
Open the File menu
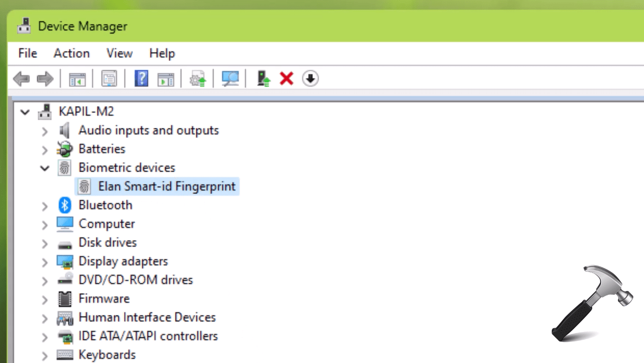27,53
